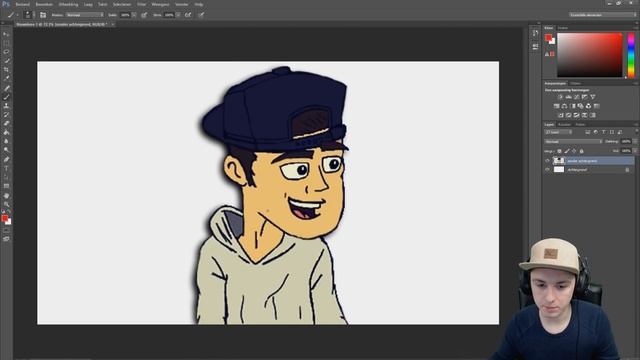Select the Rectangle shape tool
The width and height of the screenshot is (640, 360).
pyautogui.click(x=6, y=186)
